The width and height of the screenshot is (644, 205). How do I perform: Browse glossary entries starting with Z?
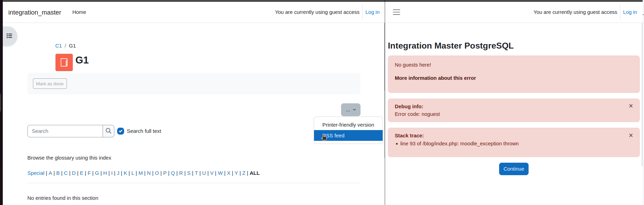point(244,173)
